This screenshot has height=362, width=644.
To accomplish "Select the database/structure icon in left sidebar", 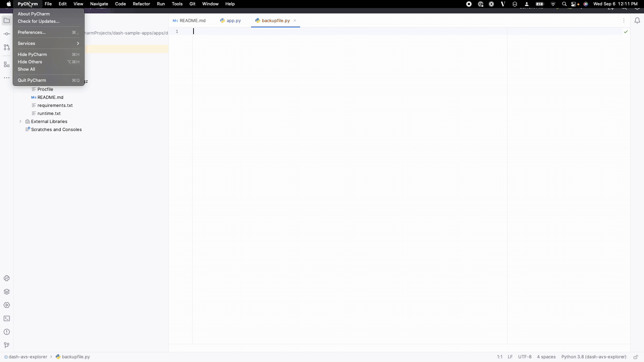I will 7,65.
